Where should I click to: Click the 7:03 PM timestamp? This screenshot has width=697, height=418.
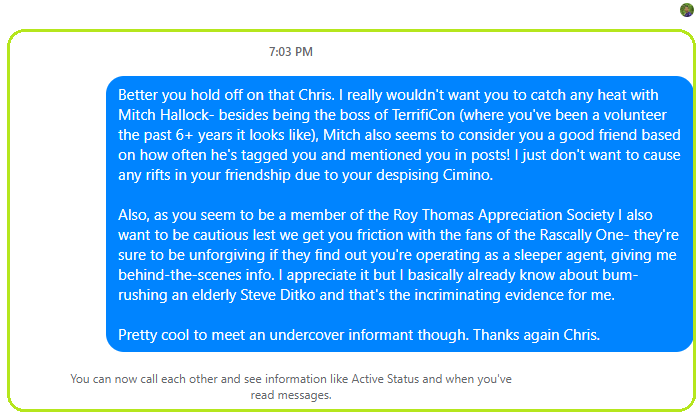coord(291,50)
